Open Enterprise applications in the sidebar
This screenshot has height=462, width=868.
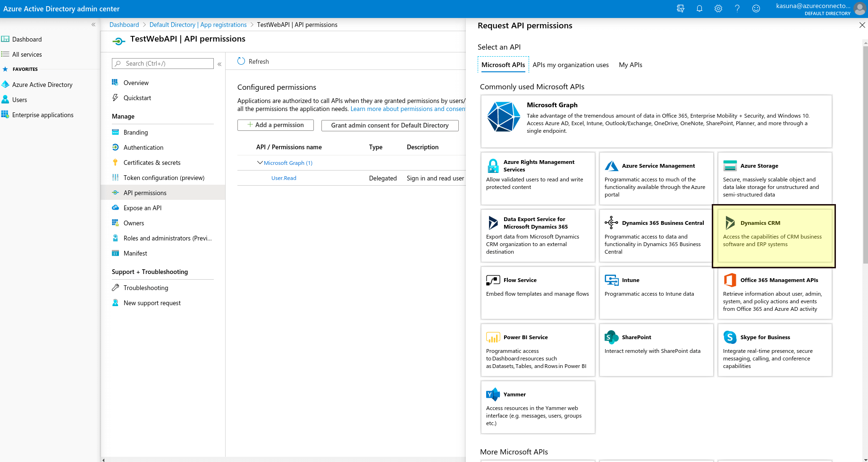point(42,114)
